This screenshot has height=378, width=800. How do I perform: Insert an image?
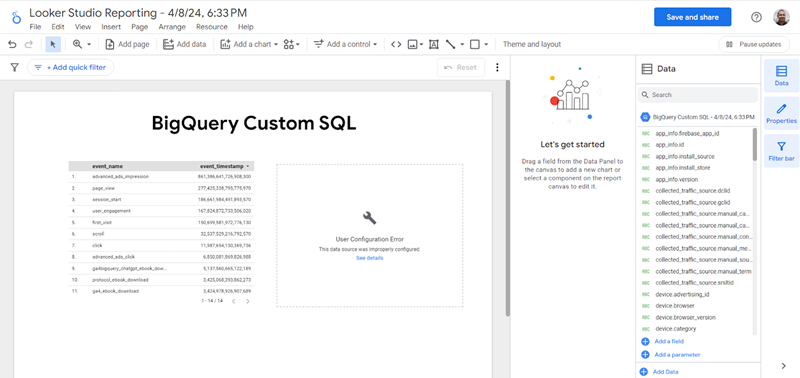click(413, 44)
